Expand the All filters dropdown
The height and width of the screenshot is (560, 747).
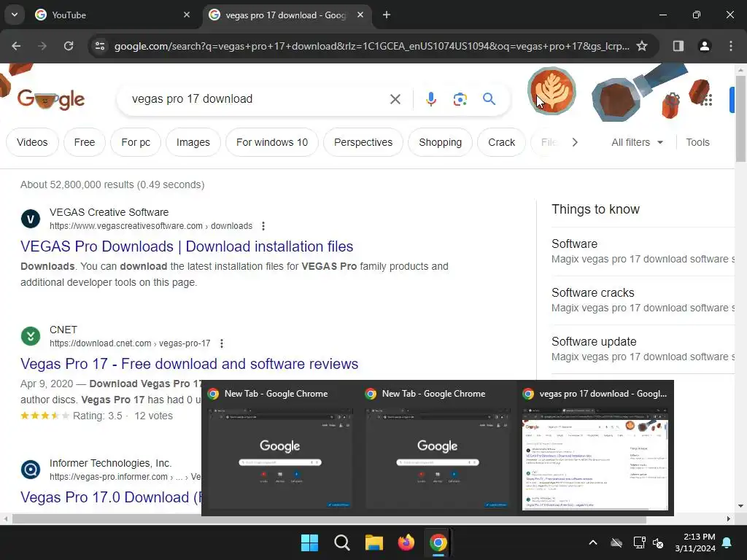[x=637, y=142]
